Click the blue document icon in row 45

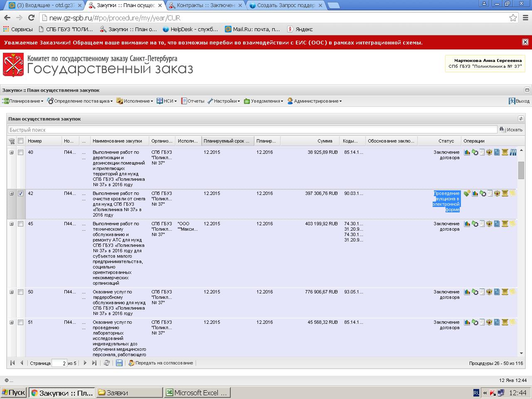[x=497, y=224]
